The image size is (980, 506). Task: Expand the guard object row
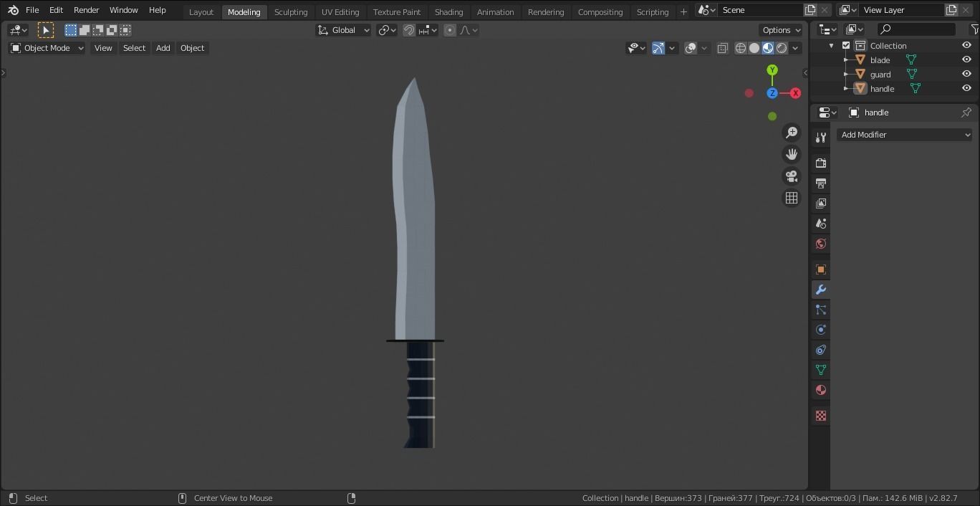point(845,75)
